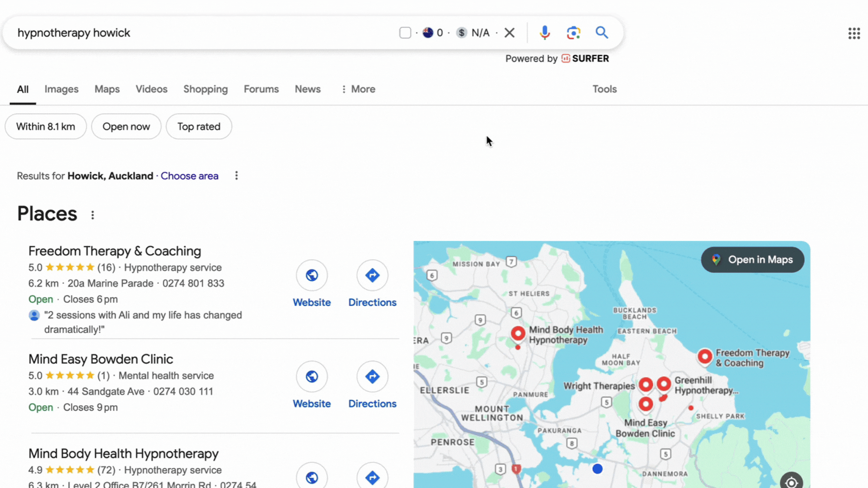Click Directions icon for Mind Easy Bowden
This screenshot has width=868, height=488.
[x=373, y=376]
